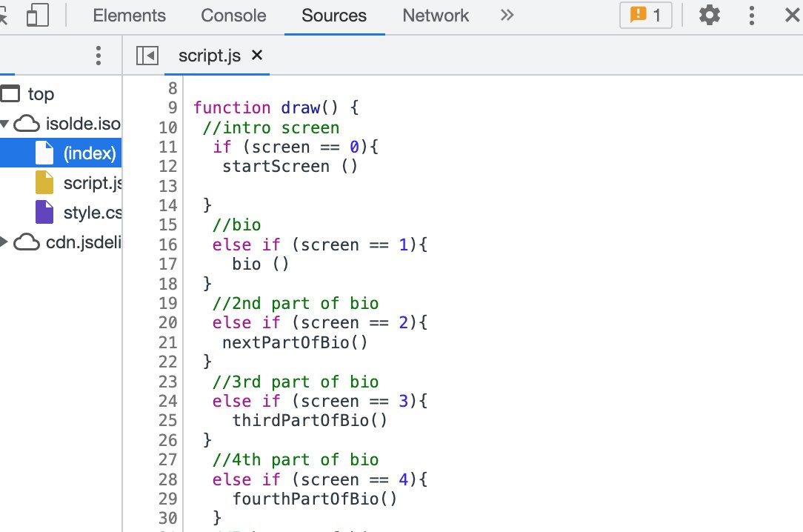The image size is (803, 532).
Task: Click 'startScreen ()' call in code
Action: (290, 167)
